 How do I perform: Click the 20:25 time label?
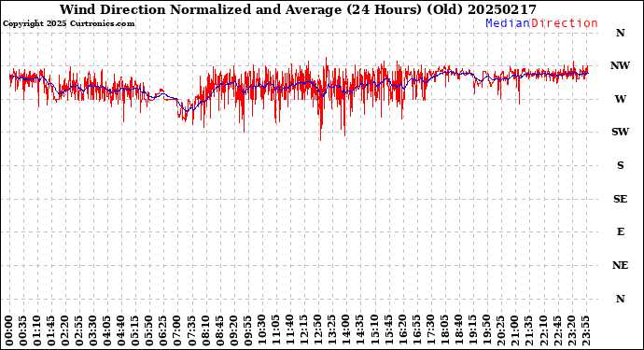500,331
